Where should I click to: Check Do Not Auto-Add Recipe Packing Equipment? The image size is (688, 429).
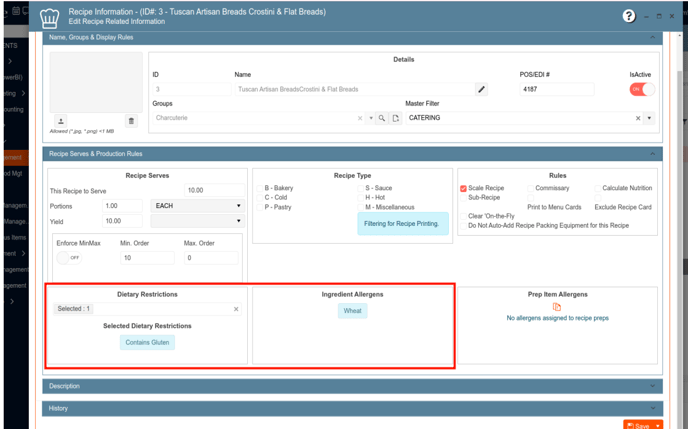coord(463,226)
